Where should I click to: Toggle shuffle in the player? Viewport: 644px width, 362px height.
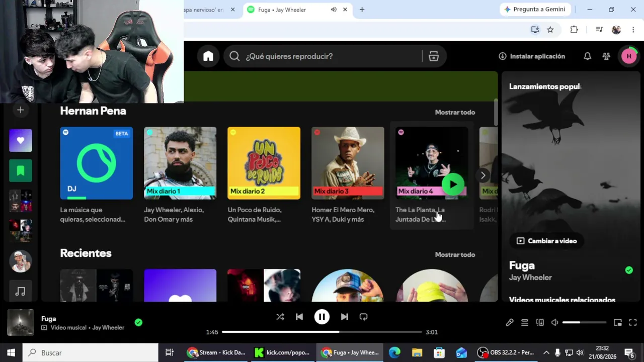tap(280, 317)
